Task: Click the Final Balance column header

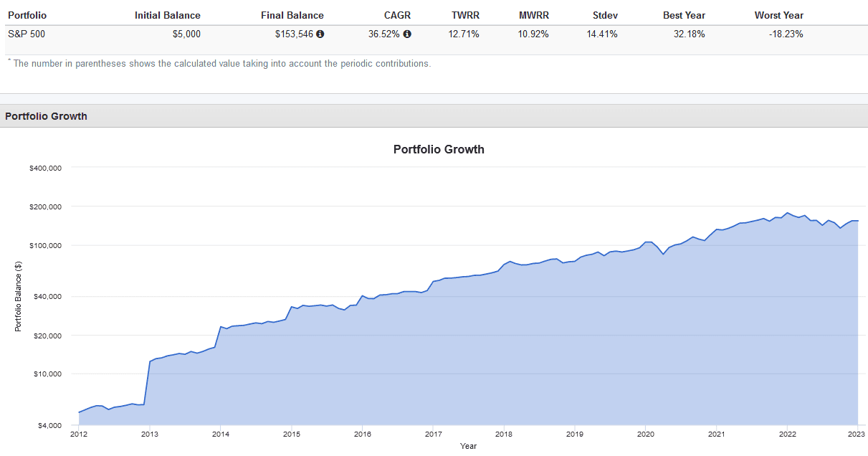Action: point(292,15)
